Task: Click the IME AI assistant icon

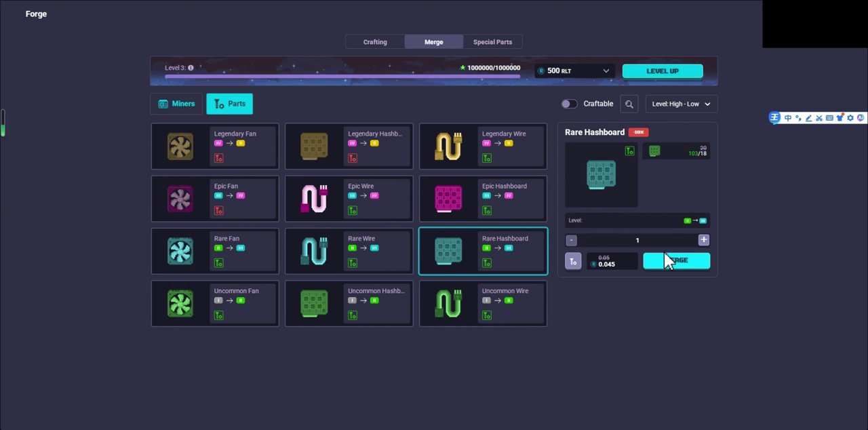Action: [x=861, y=118]
